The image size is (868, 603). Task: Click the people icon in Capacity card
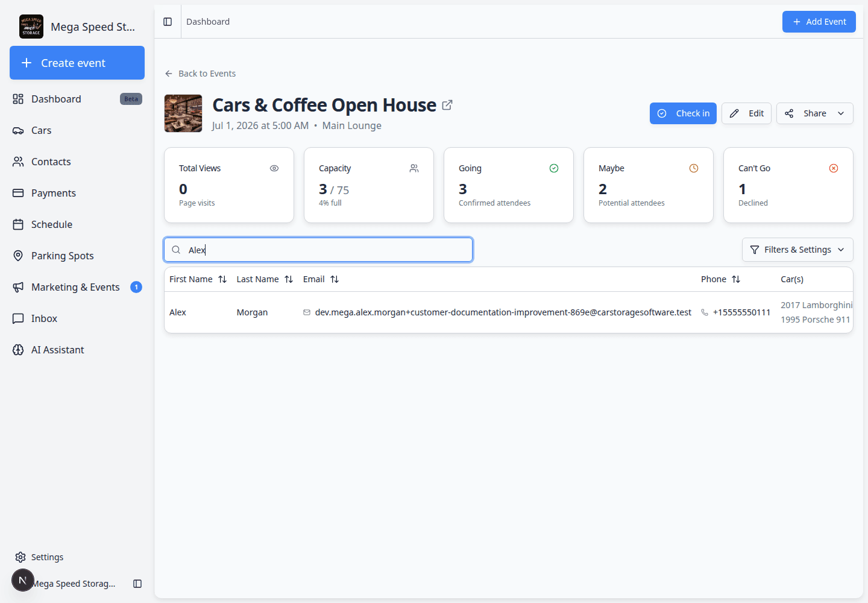tap(414, 168)
